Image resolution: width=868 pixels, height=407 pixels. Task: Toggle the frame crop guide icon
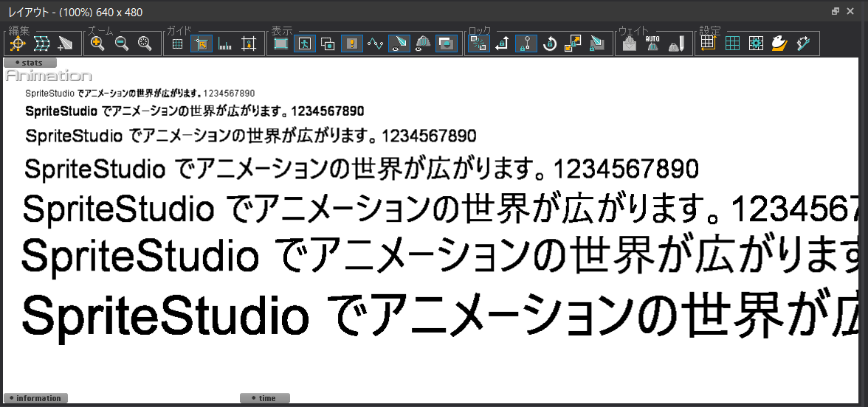click(249, 44)
